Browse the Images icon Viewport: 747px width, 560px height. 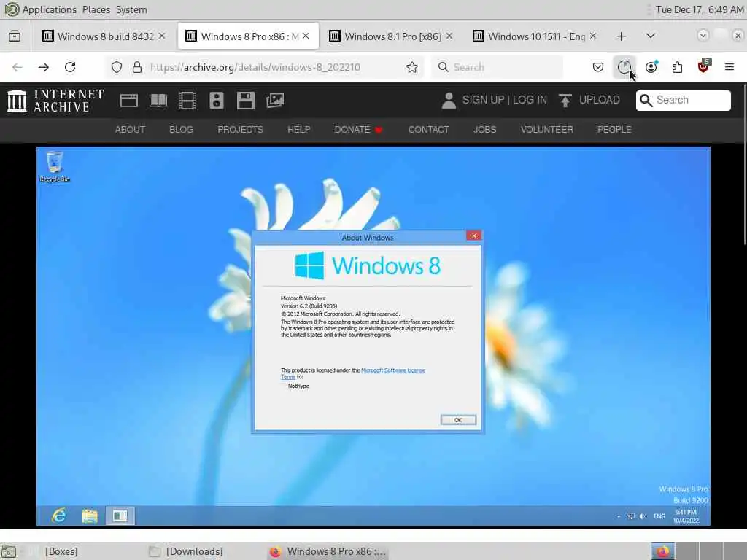[275, 101]
